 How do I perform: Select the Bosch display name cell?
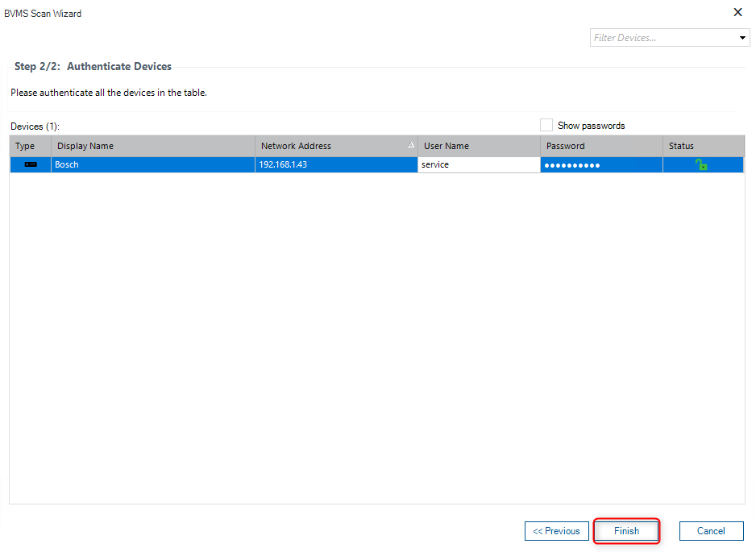tap(153, 164)
